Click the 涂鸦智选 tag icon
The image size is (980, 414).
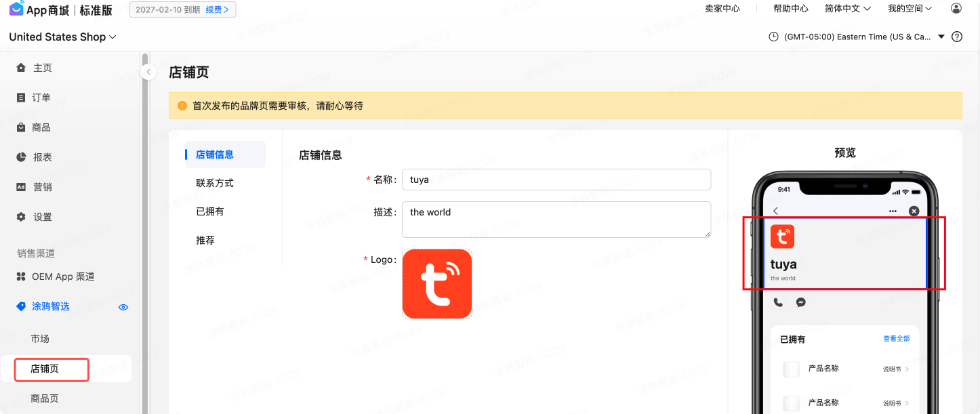20,306
